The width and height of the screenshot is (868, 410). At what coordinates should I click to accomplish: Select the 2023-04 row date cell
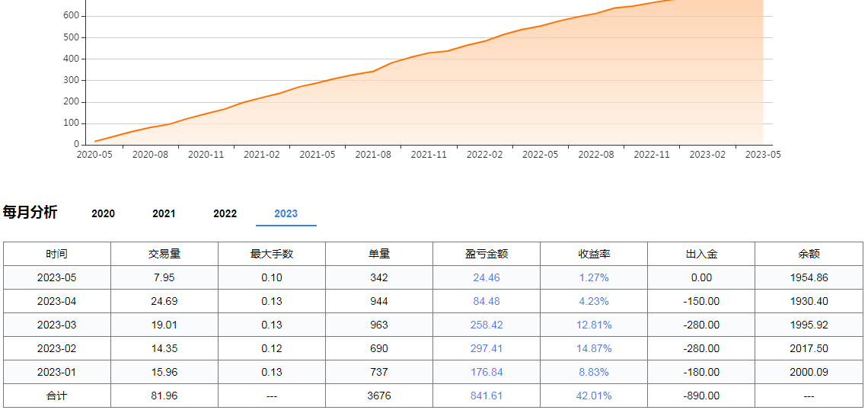[57, 302]
